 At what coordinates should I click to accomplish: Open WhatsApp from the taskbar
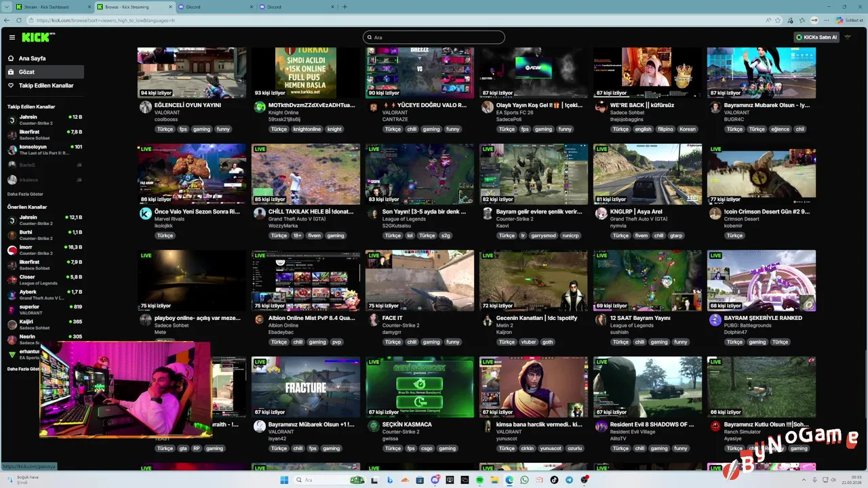(x=524, y=480)
